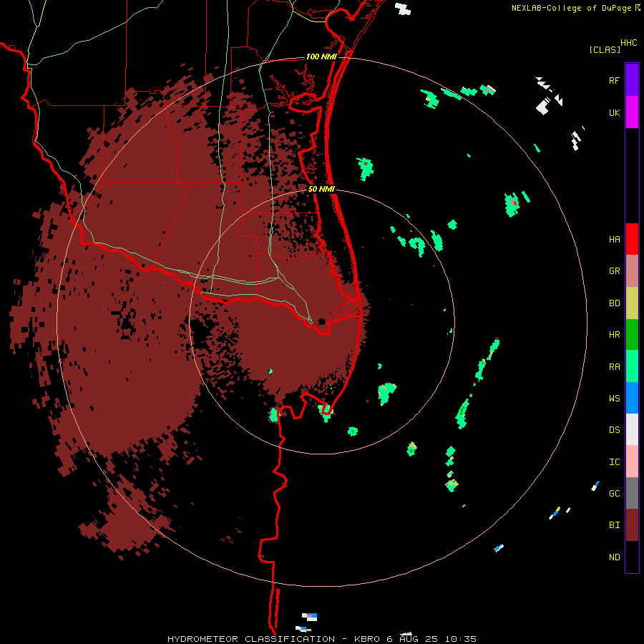
Task: Click the black radar site dot at center
Action: pos(321,321)
